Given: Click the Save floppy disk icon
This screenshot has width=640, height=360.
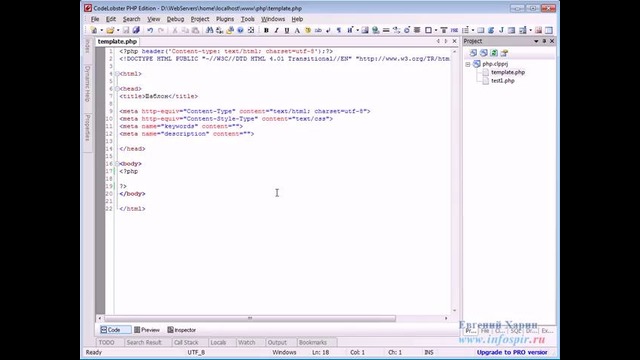Looking at the screenshot, I should click(x=126, y=30).
